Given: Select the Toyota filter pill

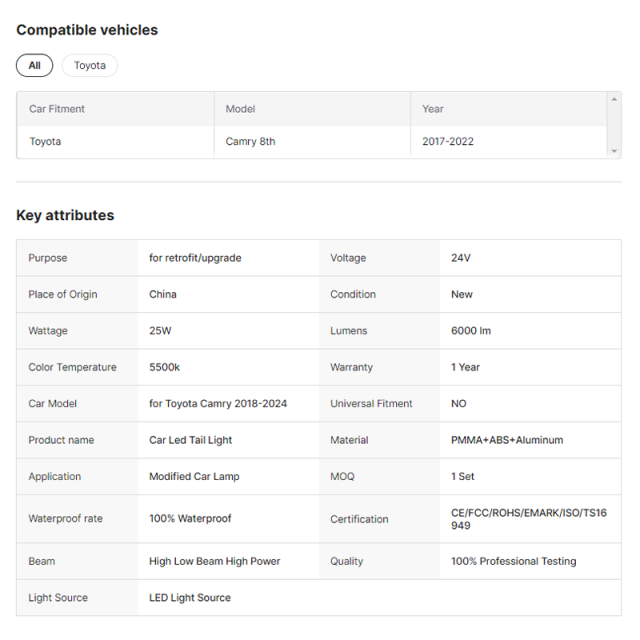Looking at the screenshot, I should [x=90, y=65].
